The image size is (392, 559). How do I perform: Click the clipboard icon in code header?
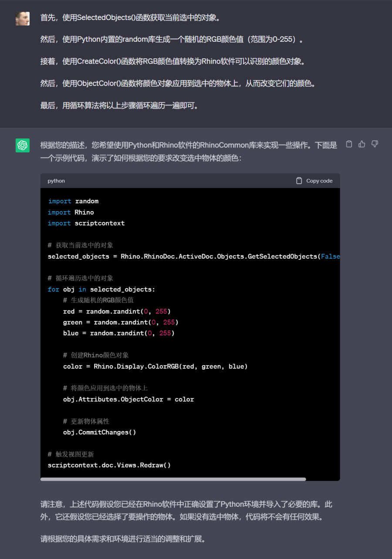pyautogui.click(x=299, y=181)
